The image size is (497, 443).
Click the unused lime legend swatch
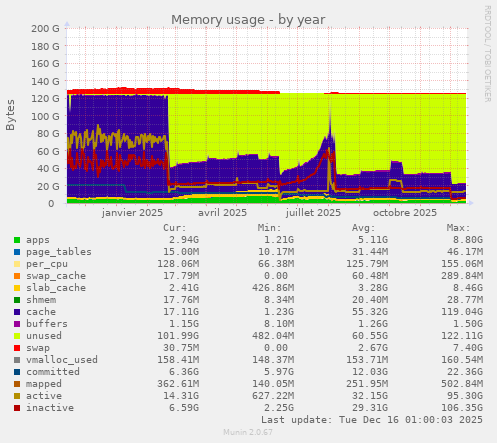pyautogui.click(x=17, y=336)
